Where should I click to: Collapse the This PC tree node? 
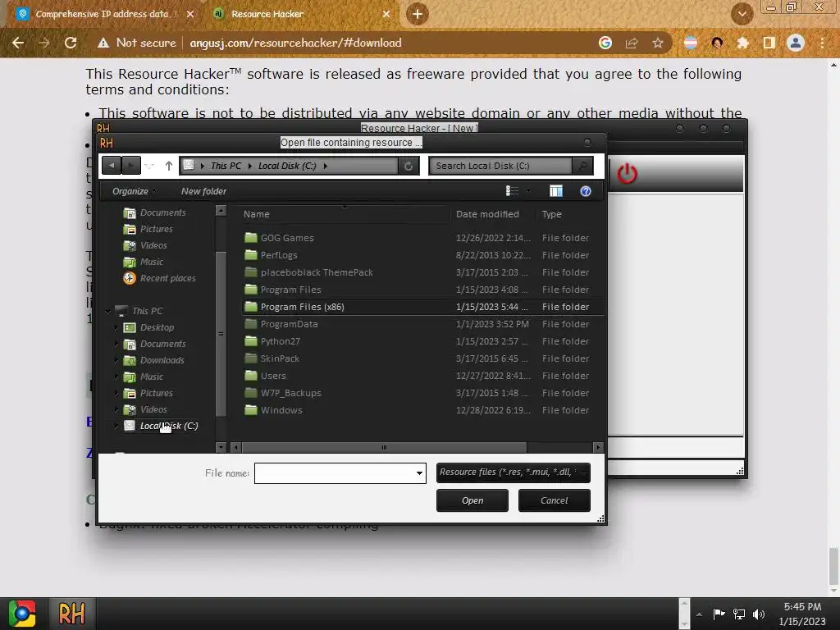pos(109,311)
